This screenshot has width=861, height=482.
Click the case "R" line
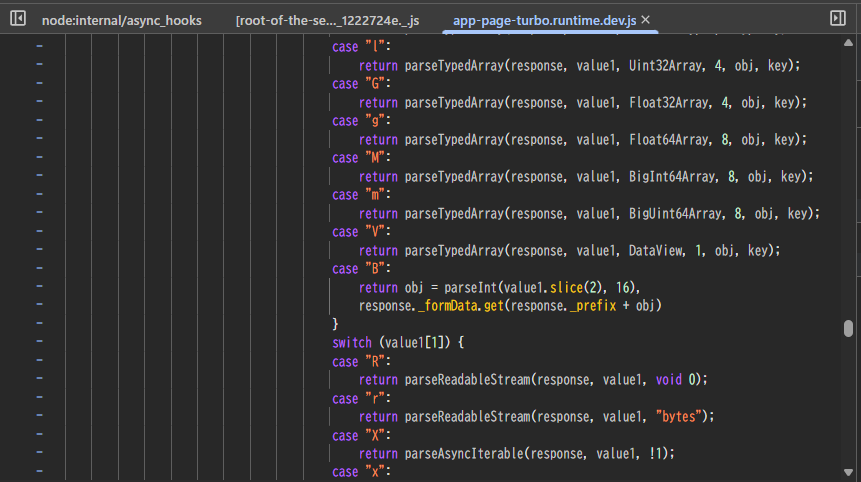click(361, 362)
